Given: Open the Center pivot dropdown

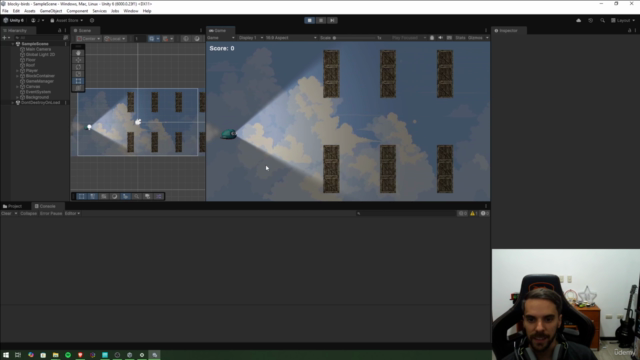Looking at the screenshot, I should coord(88,39).
